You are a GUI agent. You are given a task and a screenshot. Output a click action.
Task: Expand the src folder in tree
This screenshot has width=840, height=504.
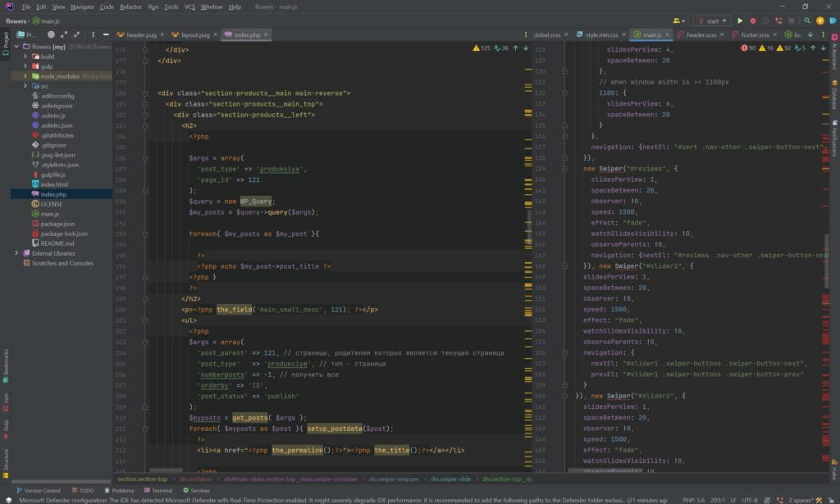[25, 85]
